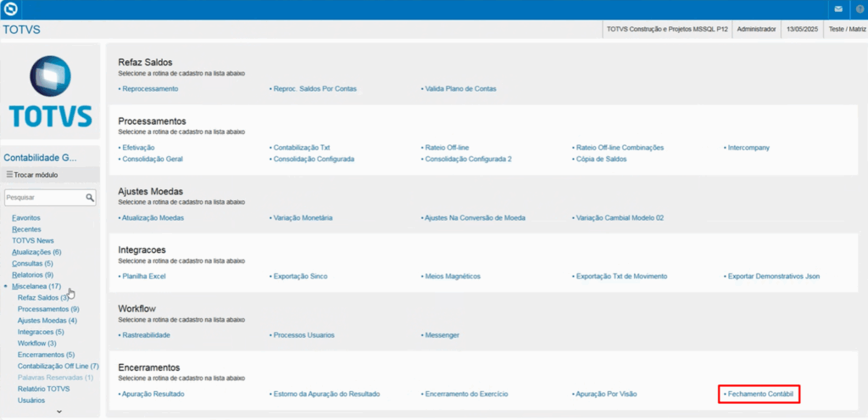
Task: Open the help question mark icon
Action: tap(860, 9)
